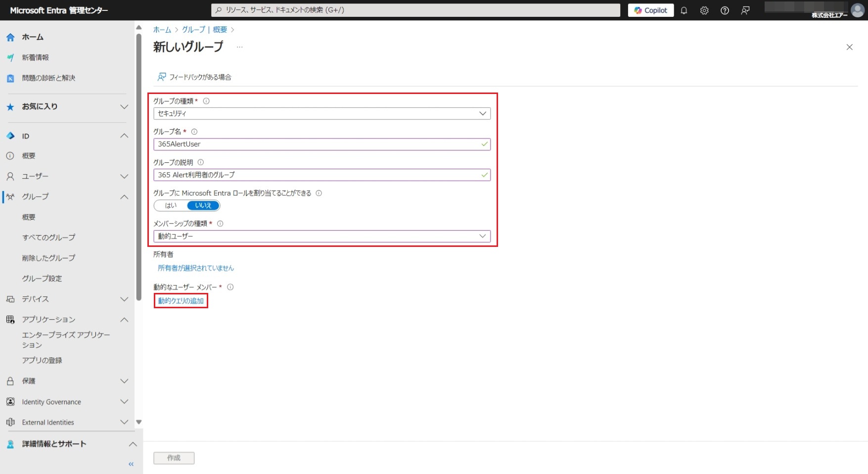Click the feedback icon in top bar

pos(745,10)
